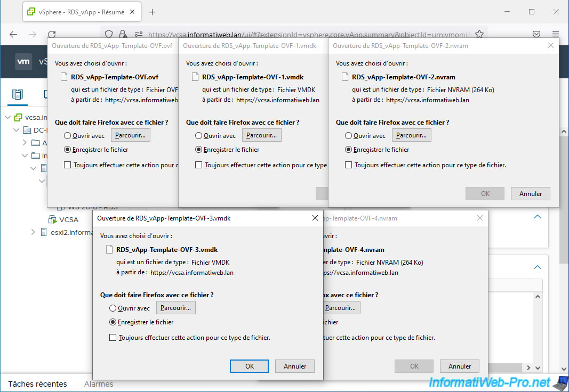This screenshot has height=392, width=569.
Task: Check Toujours effectuer in OVF-3.vmdk dialog
Action: (x=113, y=337)
